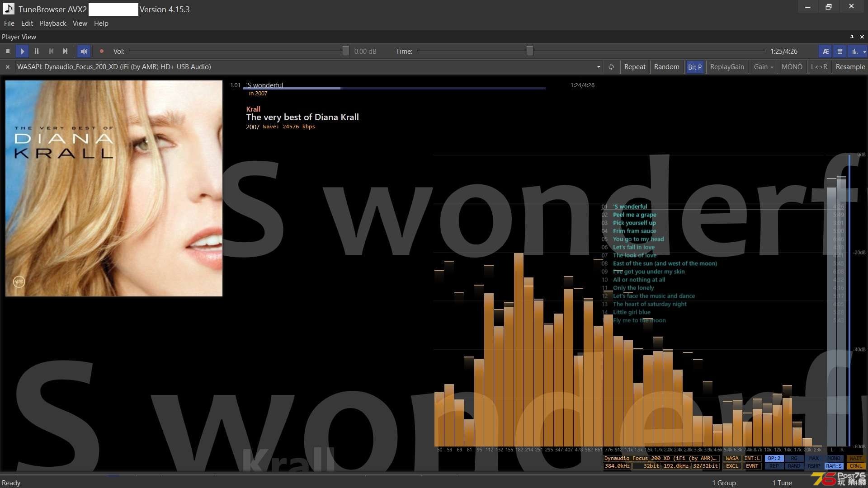This screenshot has height=488, width=868.
Task: Swap channels with L<>R
Action: point(819,67)
